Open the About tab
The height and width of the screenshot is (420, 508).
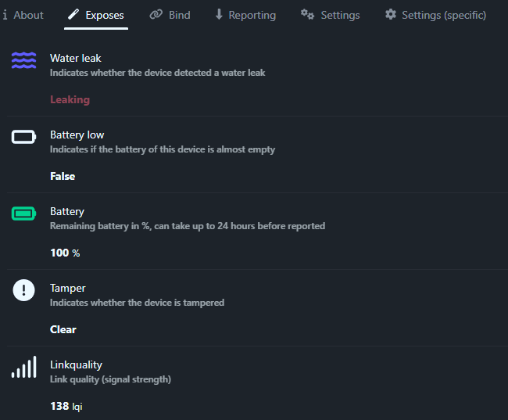pos(23,15)
